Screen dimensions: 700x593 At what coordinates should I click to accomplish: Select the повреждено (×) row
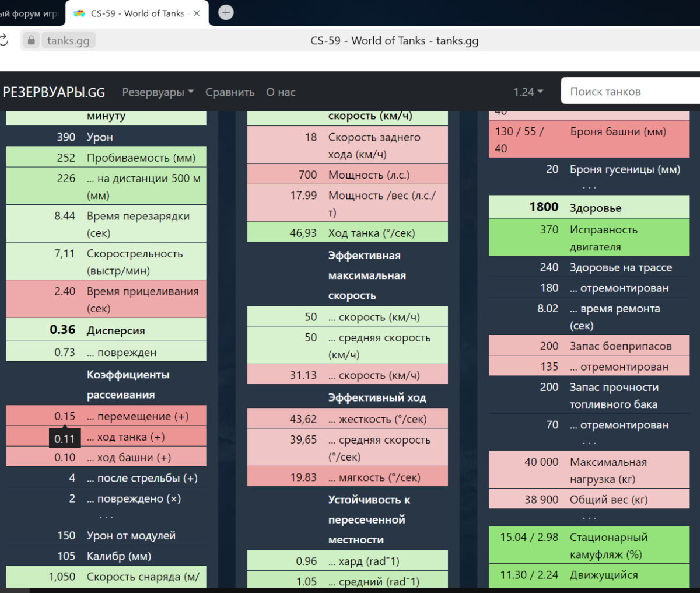pos(106,498)
